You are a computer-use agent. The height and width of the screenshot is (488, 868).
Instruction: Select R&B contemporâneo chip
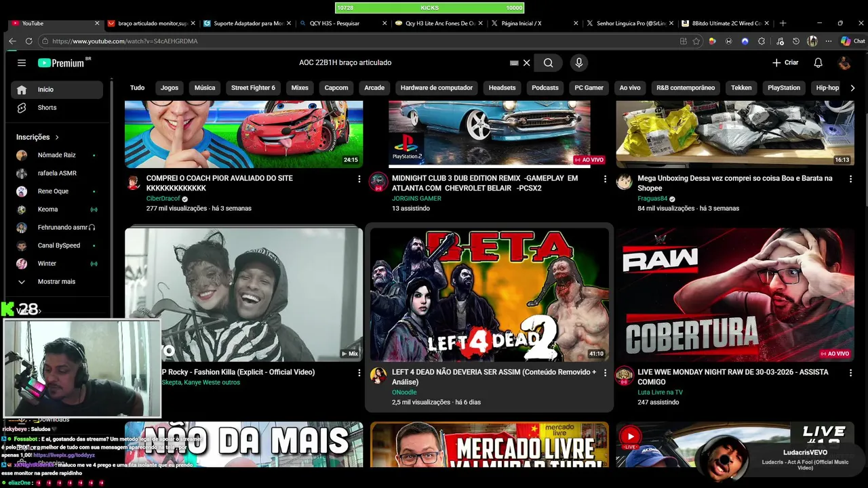coord(686,87)
